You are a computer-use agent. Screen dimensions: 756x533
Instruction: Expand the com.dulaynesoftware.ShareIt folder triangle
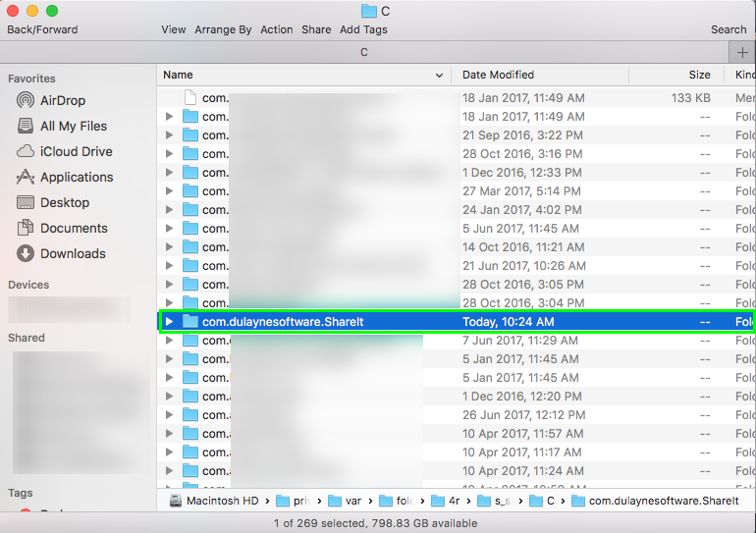click(x=169, y=321)
